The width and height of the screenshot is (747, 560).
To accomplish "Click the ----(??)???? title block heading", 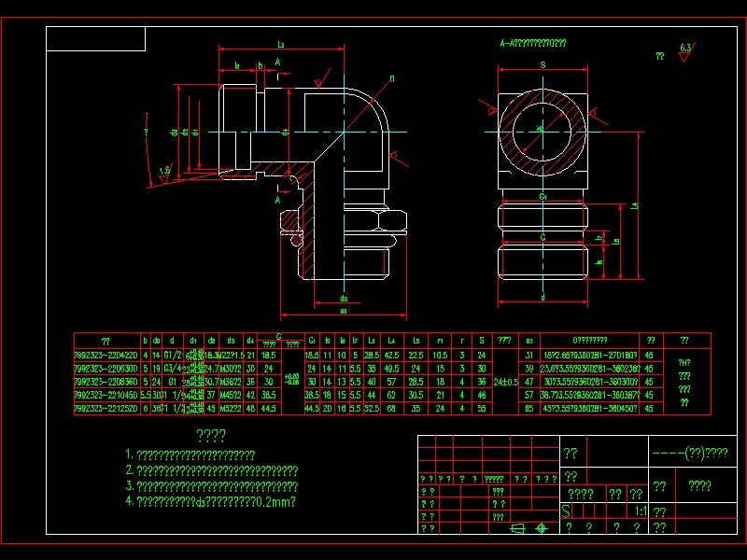I will point(690,453).
